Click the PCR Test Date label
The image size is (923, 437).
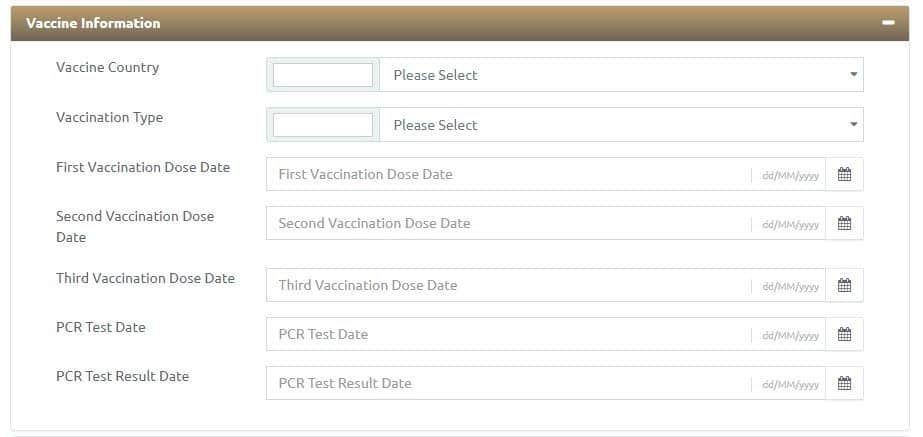[x=101, y=327]
